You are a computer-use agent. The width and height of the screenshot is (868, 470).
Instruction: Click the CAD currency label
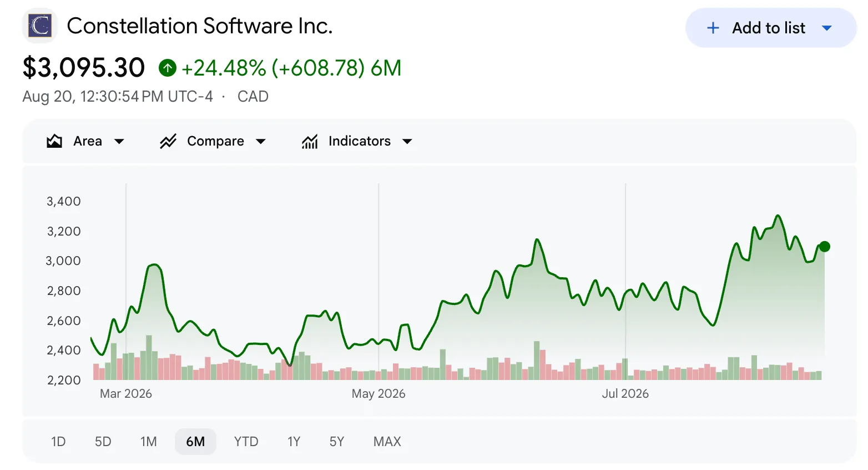click(x=253, y=97)
